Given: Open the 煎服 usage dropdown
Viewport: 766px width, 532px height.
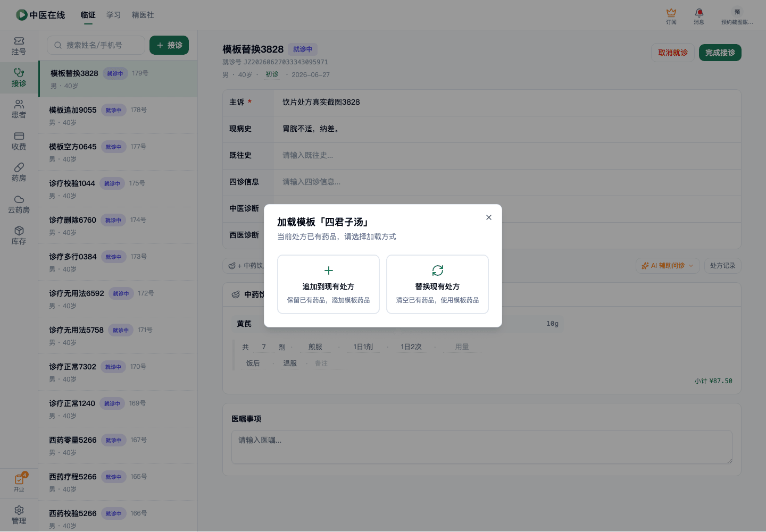Looking at the screenshot, I should (x=315, y=347).
